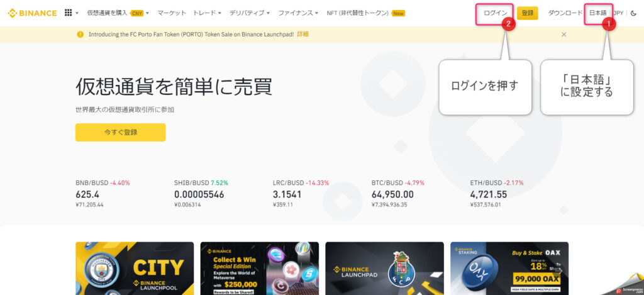Close the PORTO announcement banner
This screenshot has width=644, height=295.
pyautogui.click(x=564, y=35)
